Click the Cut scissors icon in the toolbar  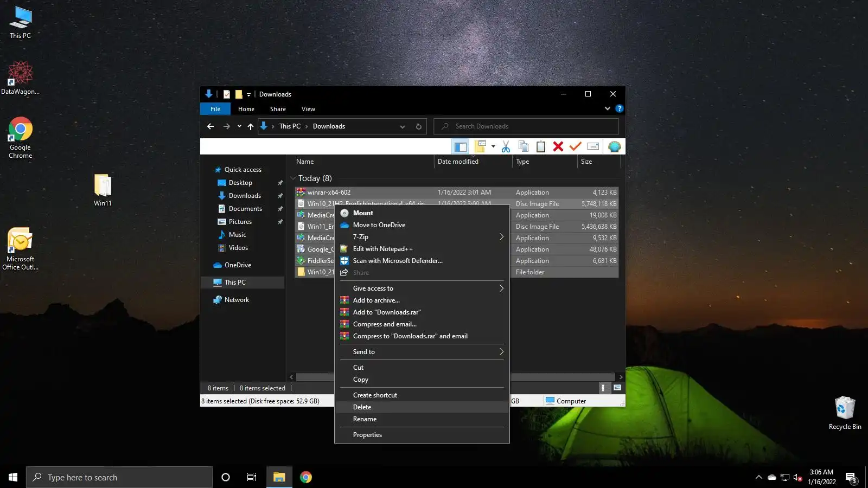point(506,146)
